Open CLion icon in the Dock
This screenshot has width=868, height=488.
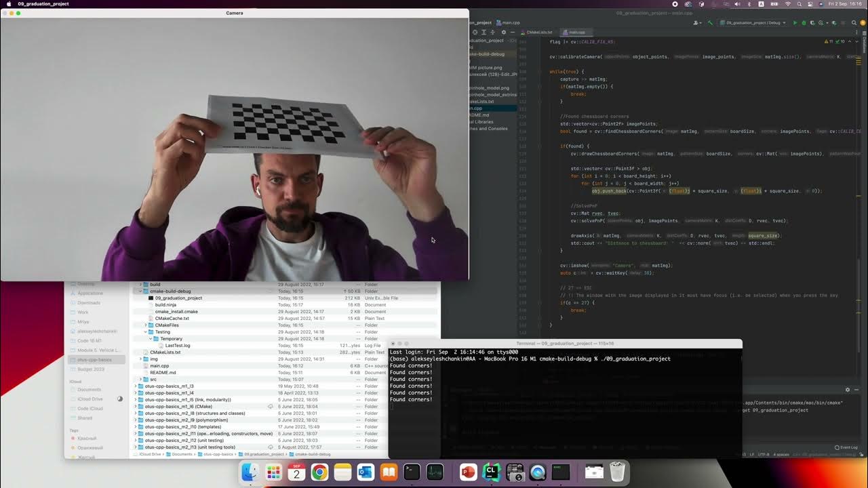[x=491, y=472]
